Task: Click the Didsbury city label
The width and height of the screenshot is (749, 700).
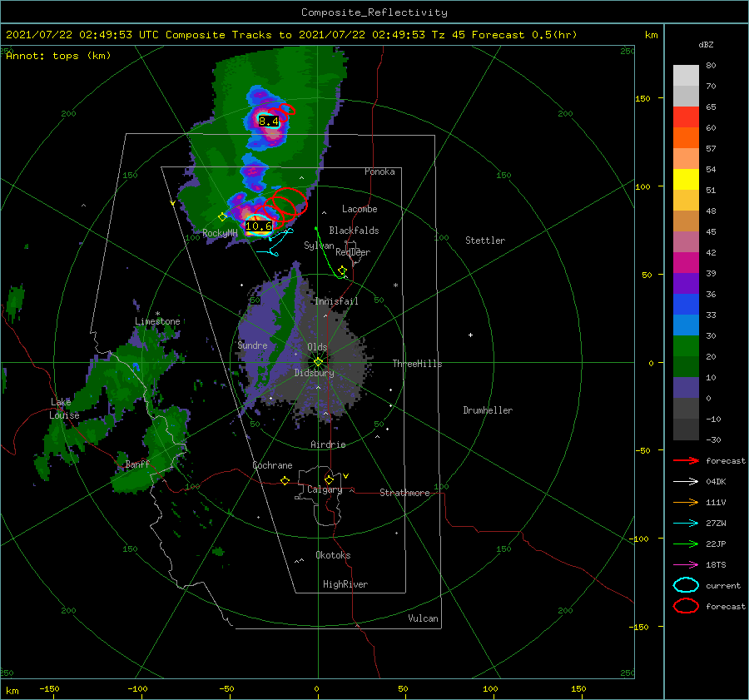Action: [x=314, y=373]
